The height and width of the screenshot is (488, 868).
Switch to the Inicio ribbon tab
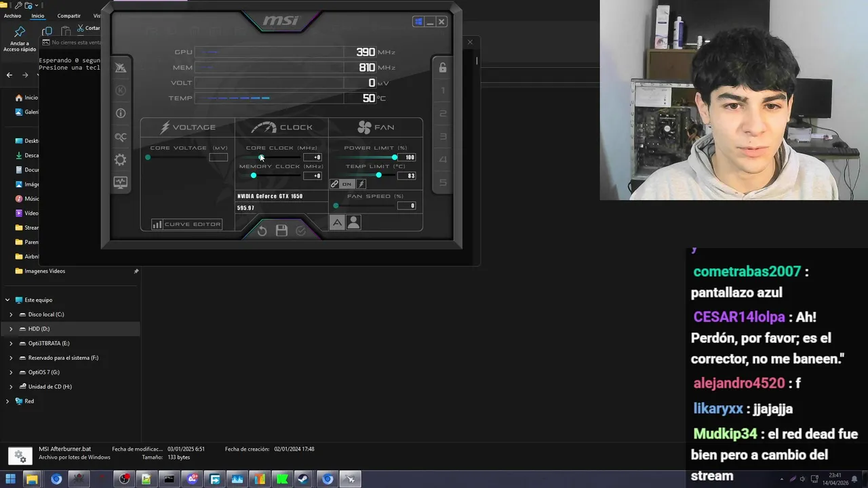37,16
